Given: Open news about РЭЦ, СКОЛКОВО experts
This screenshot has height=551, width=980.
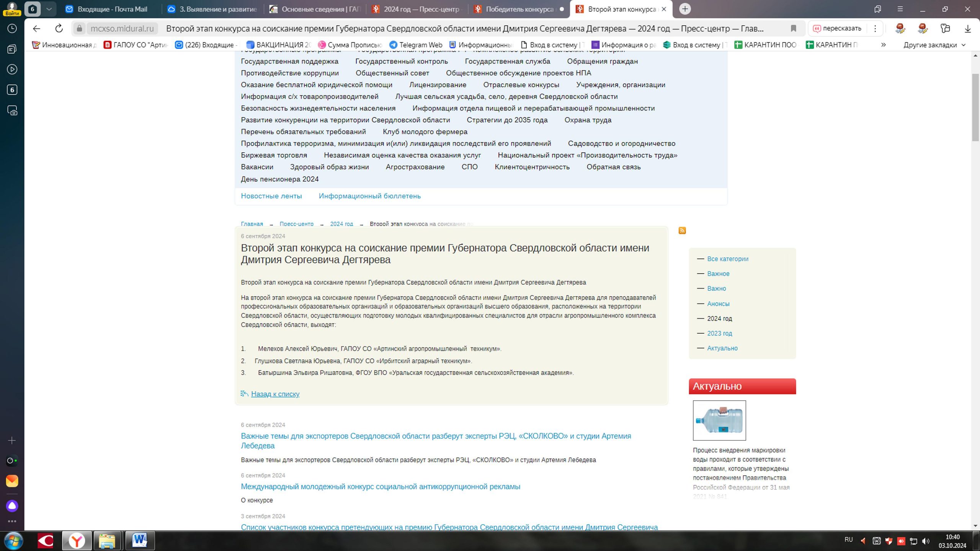Looking at the screenshot, I should pos(436,441).
